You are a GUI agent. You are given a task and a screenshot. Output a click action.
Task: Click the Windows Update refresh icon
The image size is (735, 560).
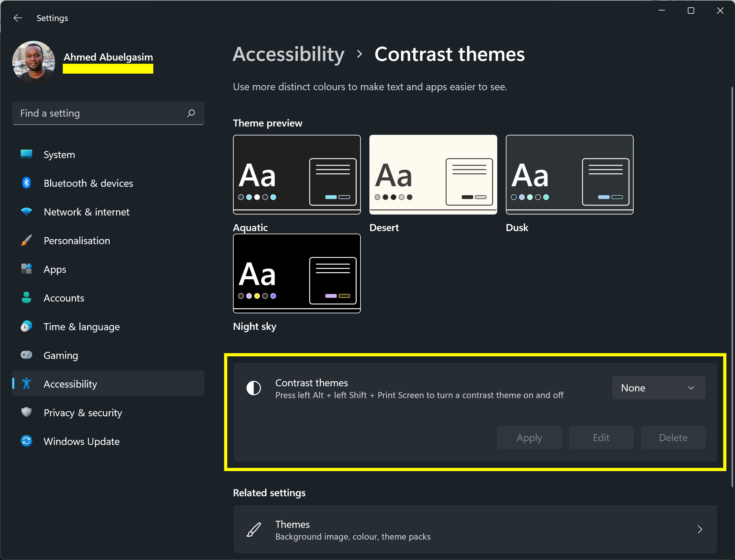26,441
